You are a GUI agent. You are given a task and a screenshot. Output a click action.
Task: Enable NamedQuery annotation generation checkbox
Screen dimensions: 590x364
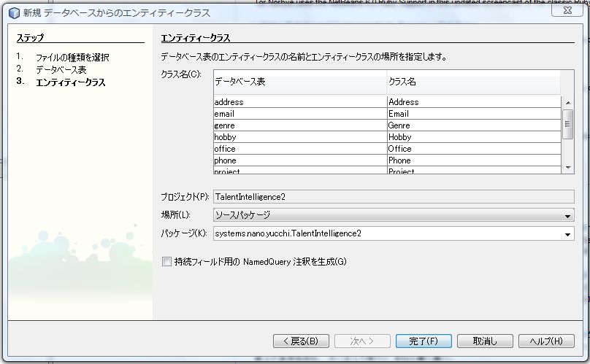166,261
